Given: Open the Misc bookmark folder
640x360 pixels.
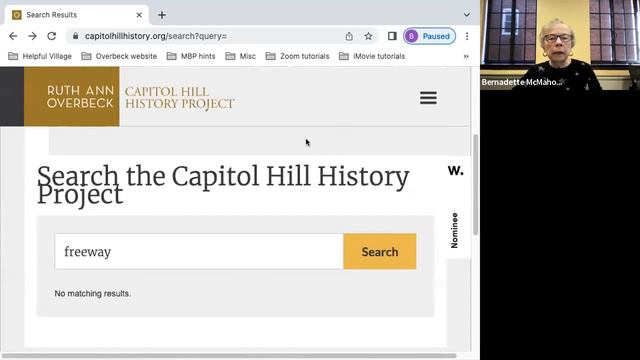Looking at the screenshot, I should click(240, 56).
